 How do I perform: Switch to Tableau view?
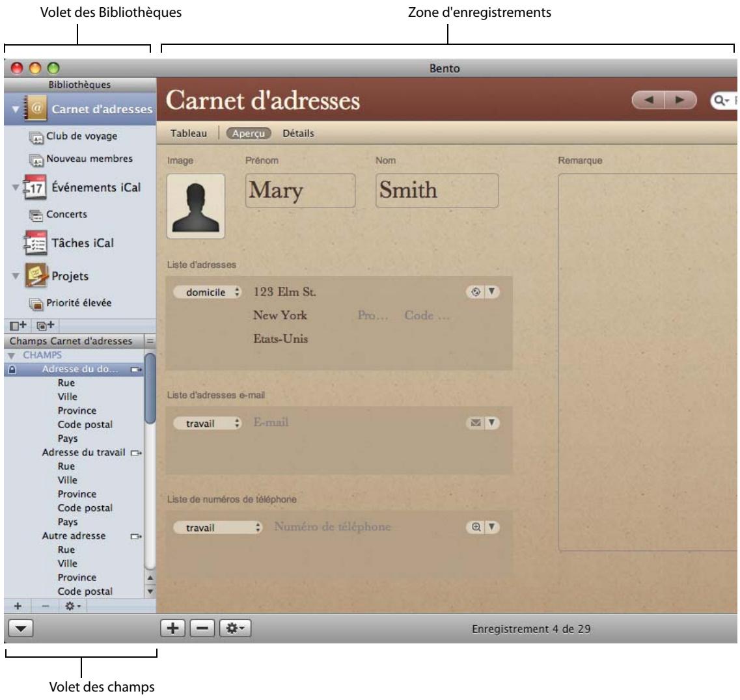coord(189,133)
